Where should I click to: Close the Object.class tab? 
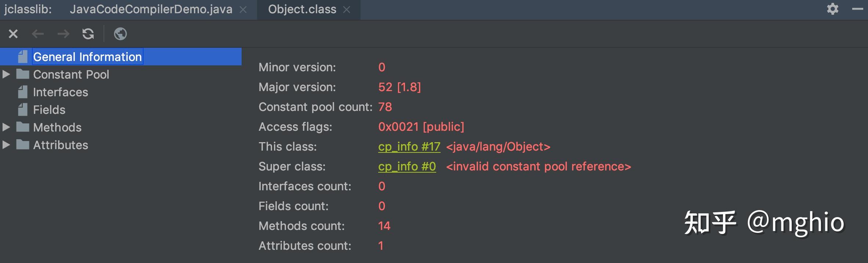[x=347, y=10]
